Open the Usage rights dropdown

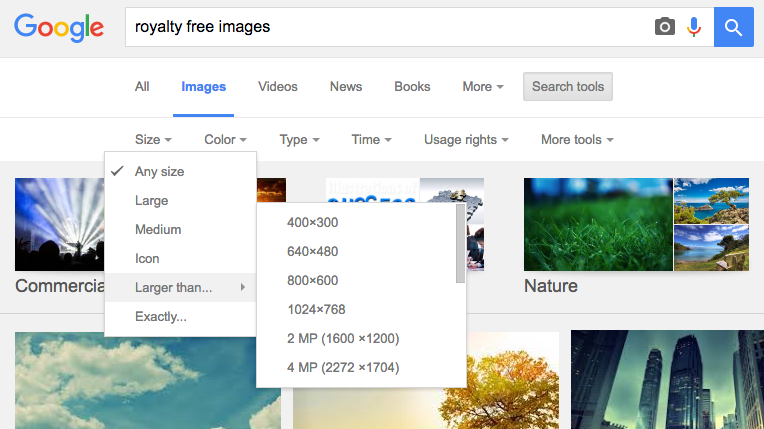(466, 140)
